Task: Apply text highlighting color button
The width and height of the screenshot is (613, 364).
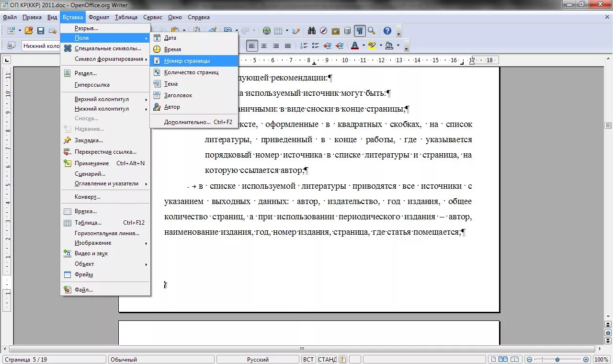Action: pyautogui.click(x=372, y=46)
